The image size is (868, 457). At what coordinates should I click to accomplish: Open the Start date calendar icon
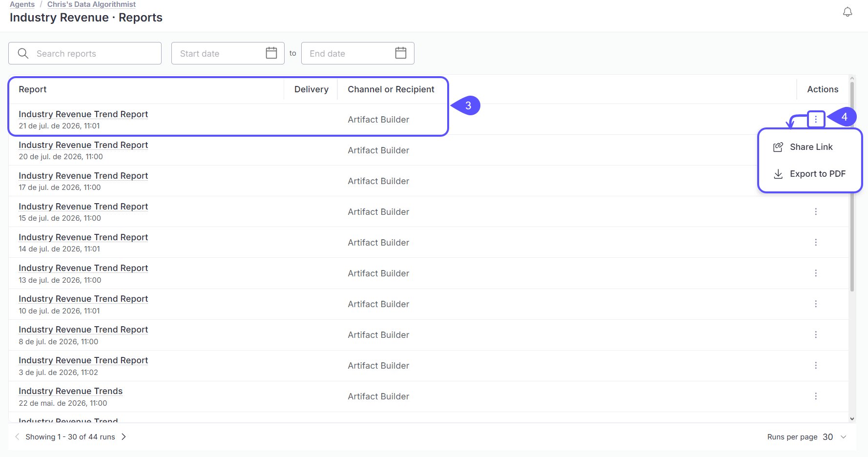(x=271, y=53)
